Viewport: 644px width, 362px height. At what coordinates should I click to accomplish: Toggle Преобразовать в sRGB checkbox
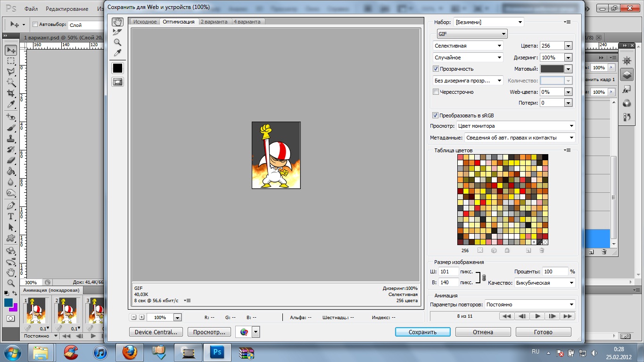pos(435,115)
